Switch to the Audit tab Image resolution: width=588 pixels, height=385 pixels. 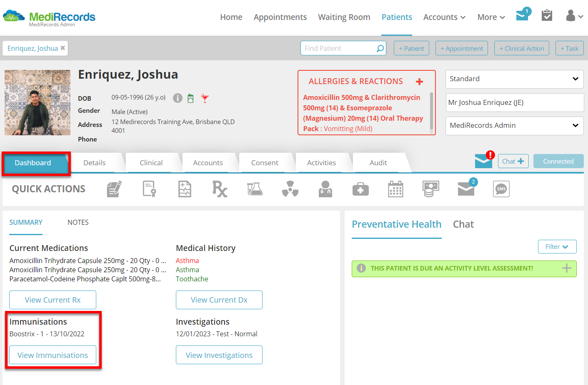tap(378, 163)
